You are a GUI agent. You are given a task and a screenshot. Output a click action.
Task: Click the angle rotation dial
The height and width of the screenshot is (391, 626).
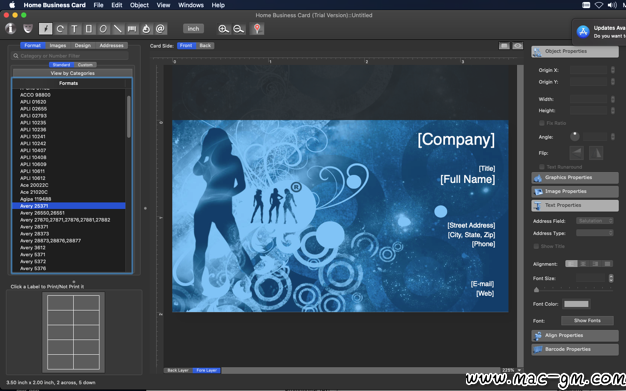point(574,137)
